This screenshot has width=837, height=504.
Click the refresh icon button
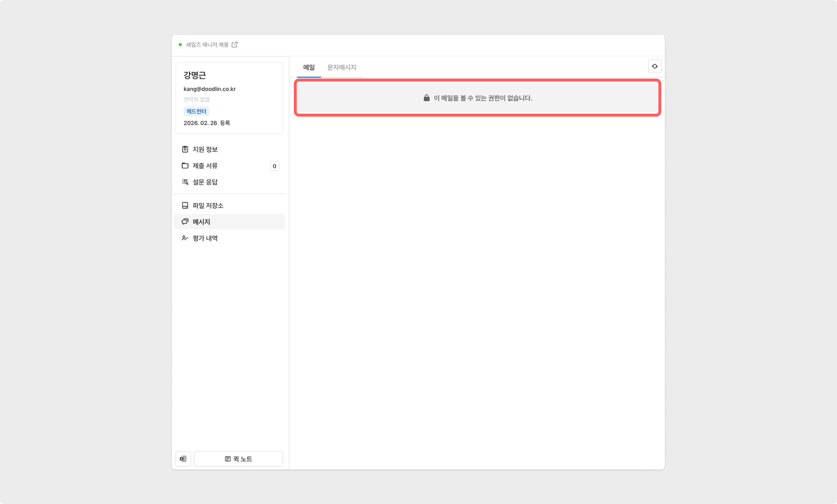[654, 66]
